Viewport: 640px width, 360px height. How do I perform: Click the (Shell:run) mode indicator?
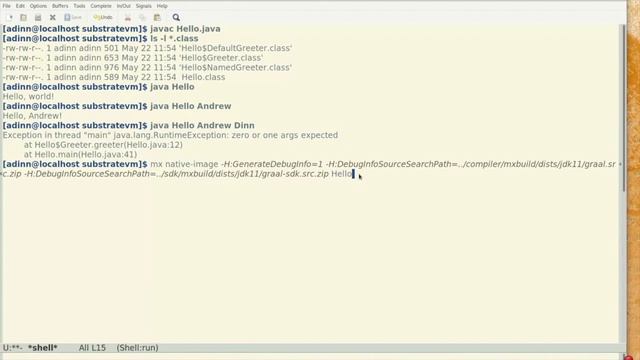[x=138, y=348]
